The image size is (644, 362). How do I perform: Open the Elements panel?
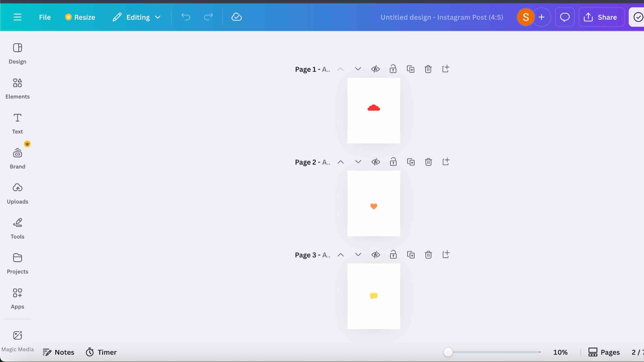(x=17, y=88)
